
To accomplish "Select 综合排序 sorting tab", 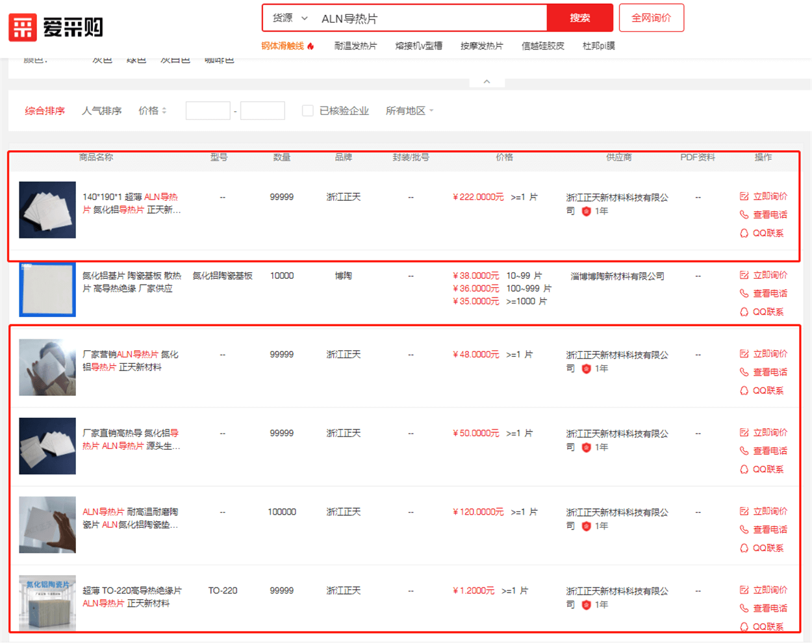I will tap(45, 111).
